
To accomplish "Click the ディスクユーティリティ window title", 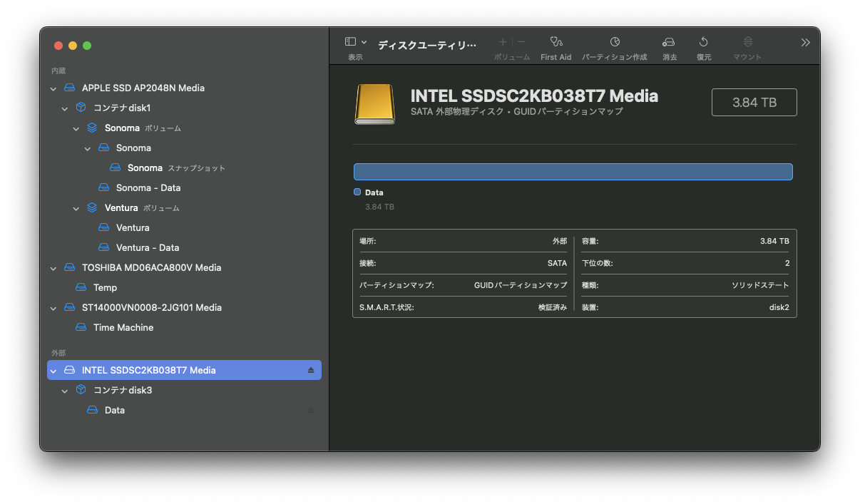I will [x=427, y=45].
